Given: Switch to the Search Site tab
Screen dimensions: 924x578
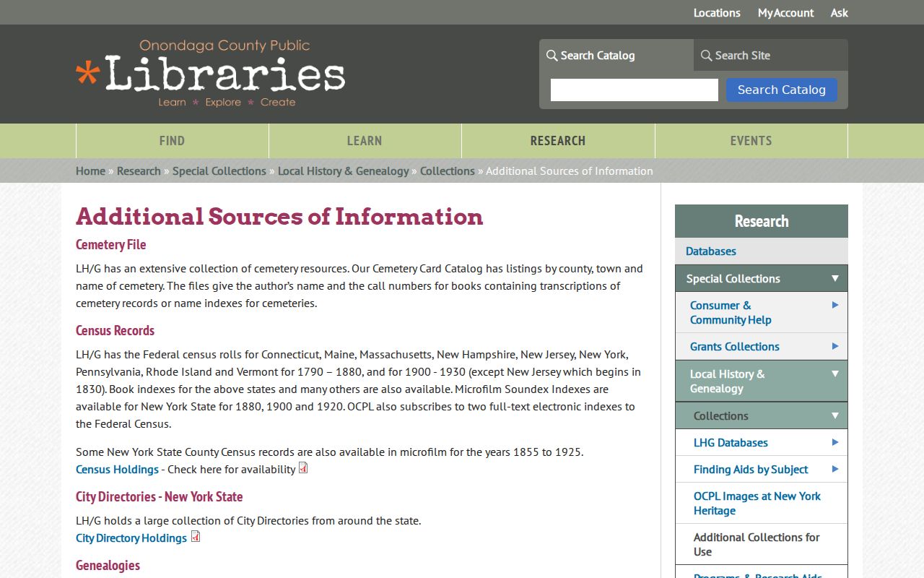Looking at the screenshot, I should [771, 55].
